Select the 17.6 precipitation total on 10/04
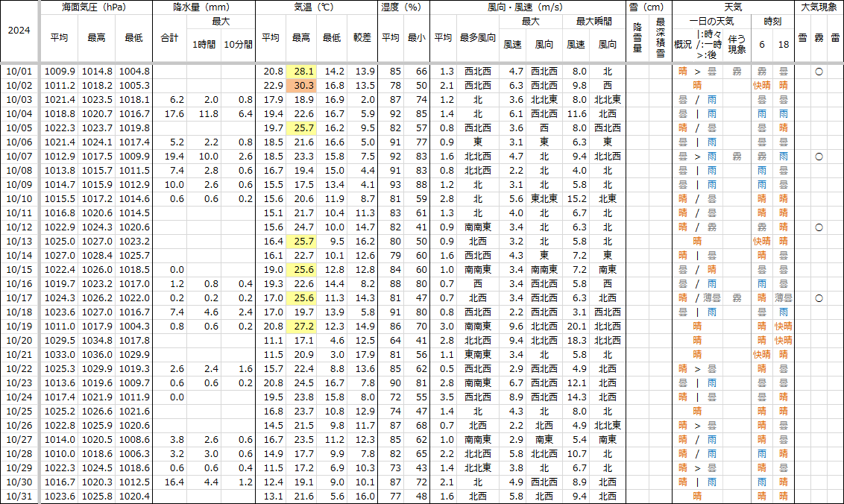844x504 pixels. tap(172, 114)
